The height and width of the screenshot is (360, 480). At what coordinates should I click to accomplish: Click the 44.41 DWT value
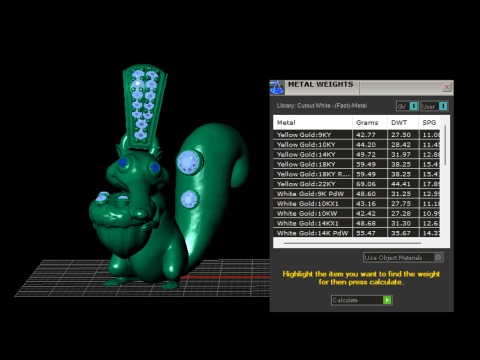click(401, 184)
